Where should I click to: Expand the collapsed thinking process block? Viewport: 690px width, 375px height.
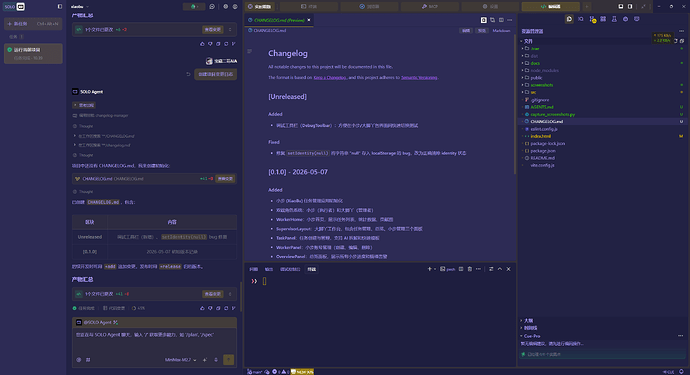pyautogui.click(x=84, y=105)
